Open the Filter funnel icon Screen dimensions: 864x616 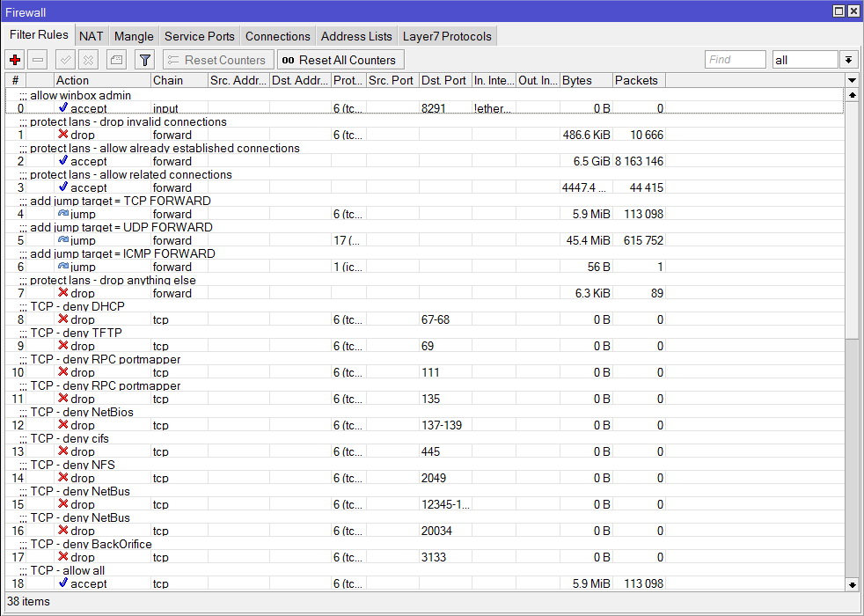click(145, 60)
